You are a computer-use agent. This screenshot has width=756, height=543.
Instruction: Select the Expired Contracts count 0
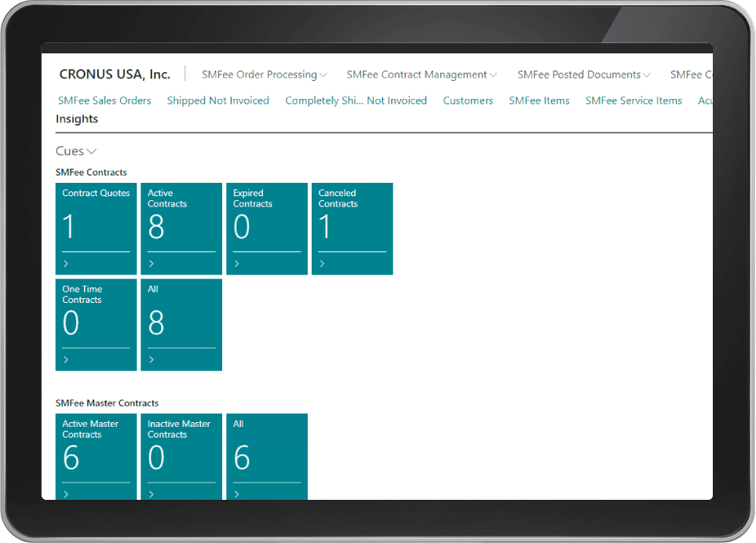(242, 227)
